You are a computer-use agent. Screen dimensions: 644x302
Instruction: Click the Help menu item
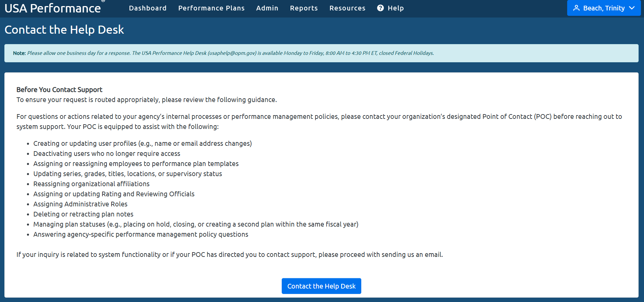tap(391, 8)
